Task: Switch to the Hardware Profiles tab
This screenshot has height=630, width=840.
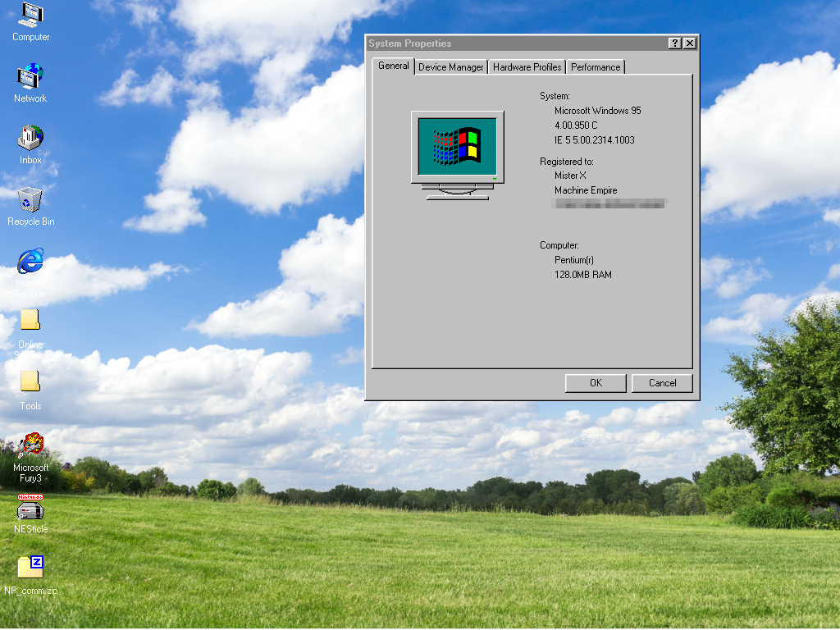Action: [527, 67]
